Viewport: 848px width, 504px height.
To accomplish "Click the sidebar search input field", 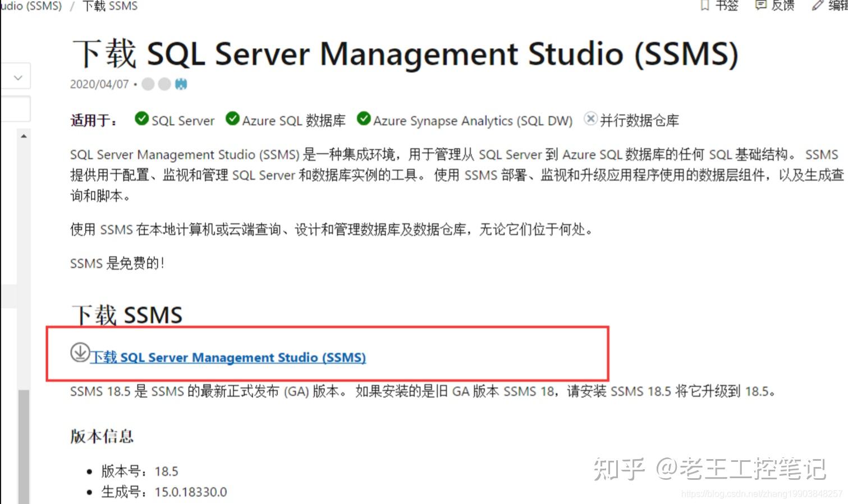I will (x=15, y=108).
